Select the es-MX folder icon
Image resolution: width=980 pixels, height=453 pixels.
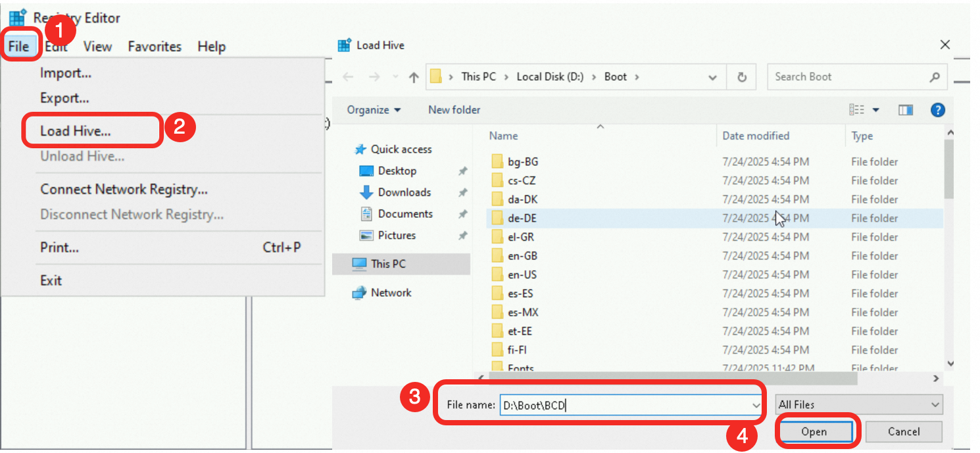(497, 312)
